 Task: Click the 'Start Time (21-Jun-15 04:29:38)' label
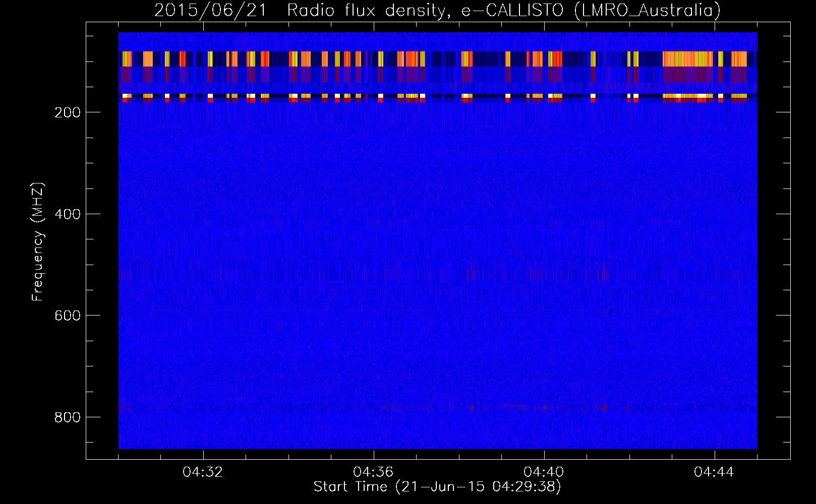[x=437, y=487]
